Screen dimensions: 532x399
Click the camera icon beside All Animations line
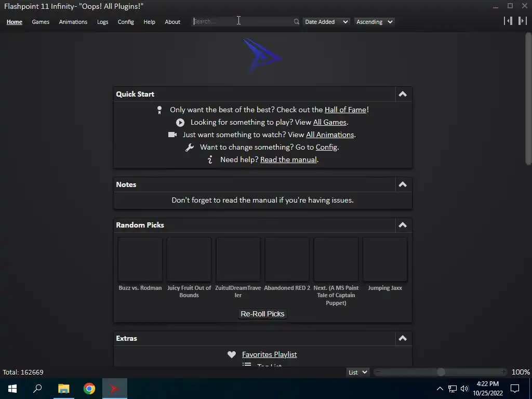point(172,135)
